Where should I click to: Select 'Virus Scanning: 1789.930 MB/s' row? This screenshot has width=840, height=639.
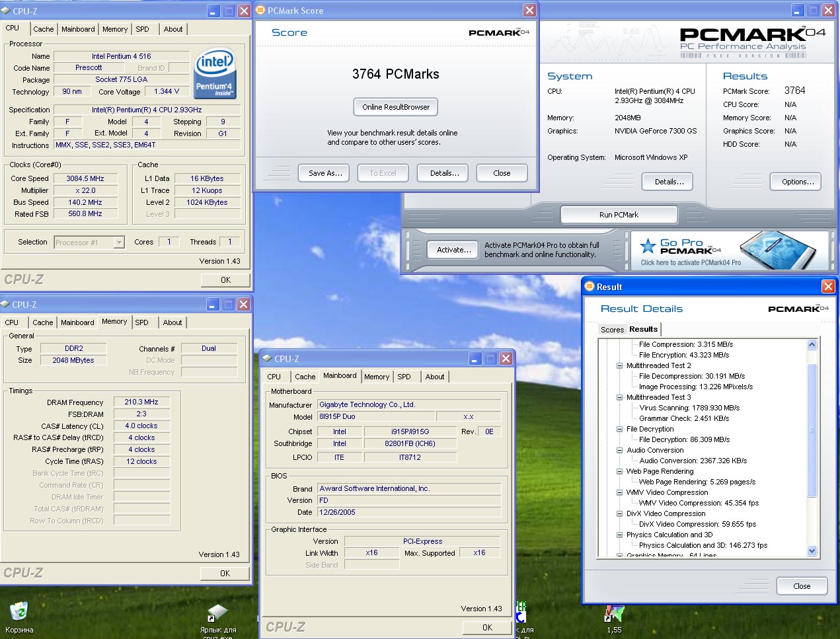(689, 408)
